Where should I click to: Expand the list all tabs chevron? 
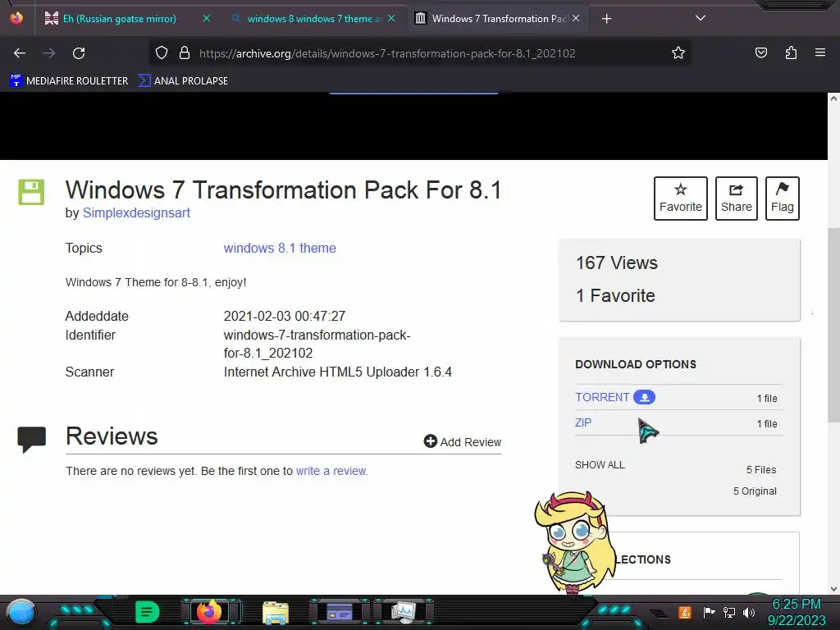coord(701,18)
